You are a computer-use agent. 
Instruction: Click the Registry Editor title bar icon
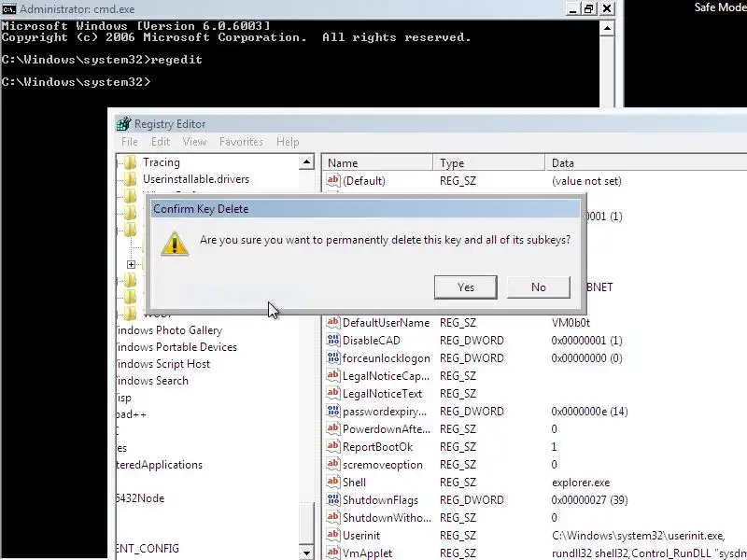click(x=124, y=124)
